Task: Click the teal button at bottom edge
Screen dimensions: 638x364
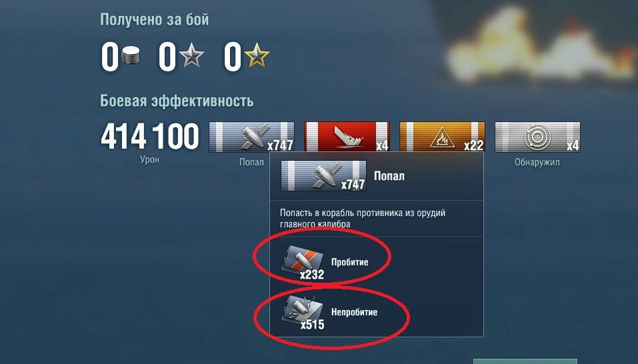Action: 525,361
